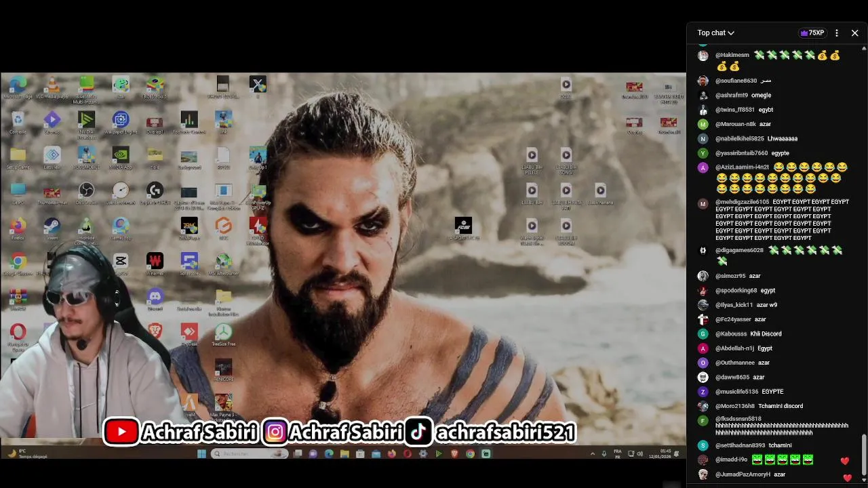The width and height of the screenshot is (868, 488).
Task: Expand the Top chat dropdown
Action: coord(715,33)
